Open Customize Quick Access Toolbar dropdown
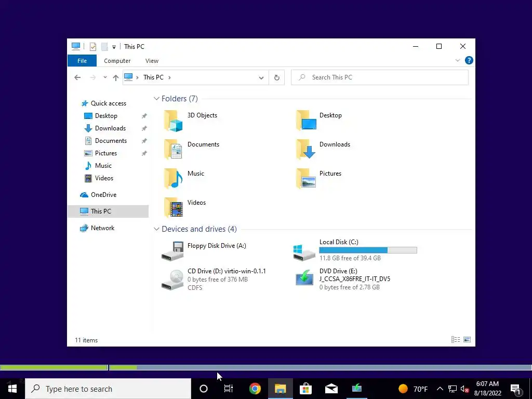The height and width of the screenshot is (399, 532). point(114,47)
